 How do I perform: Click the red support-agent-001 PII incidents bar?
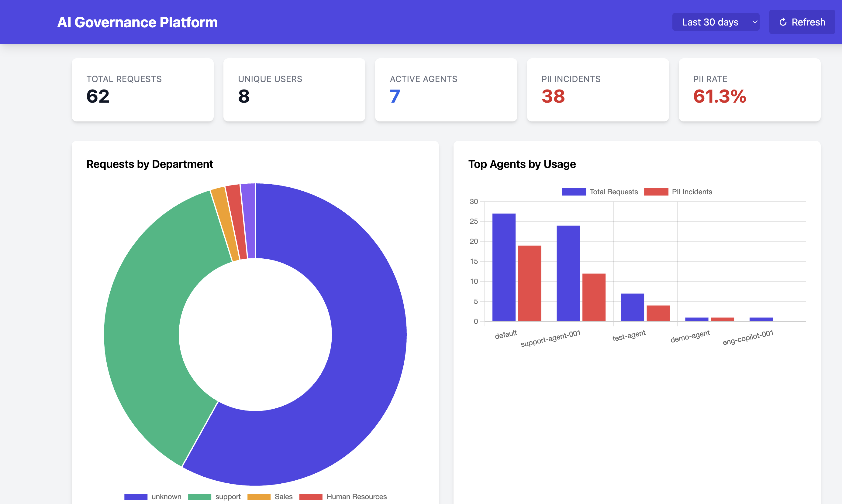click(x=594, y=297)
